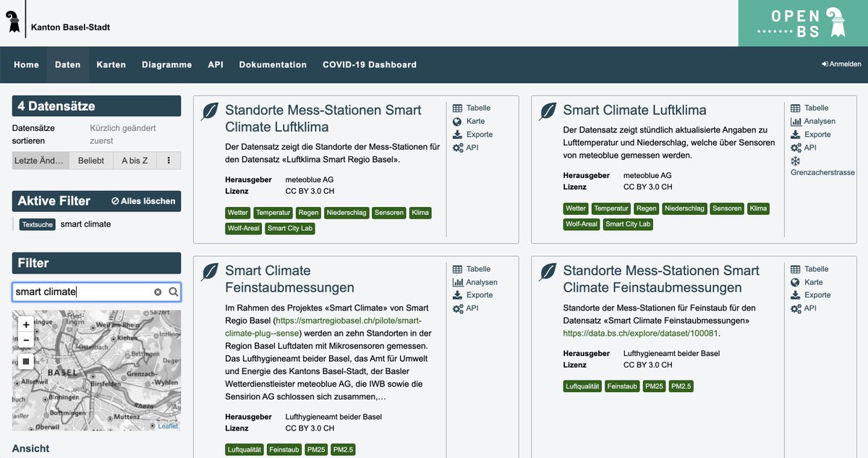Click Sensoren tag in Smart Climate Luftklima card

click(x=727, y=208)
